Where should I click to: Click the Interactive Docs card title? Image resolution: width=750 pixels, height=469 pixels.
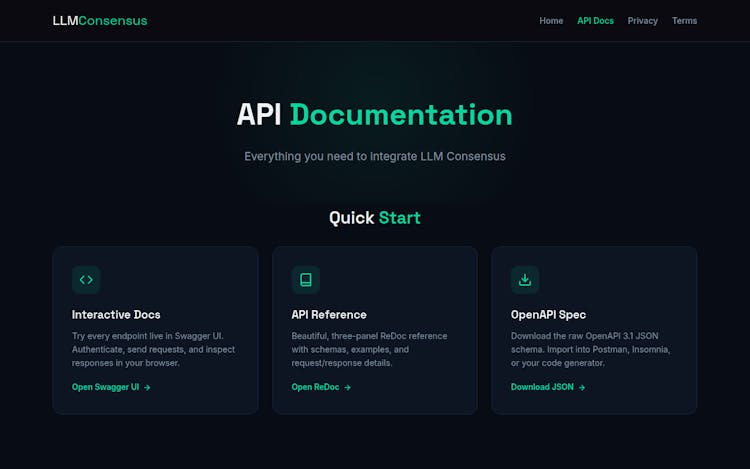click(116, 315)
